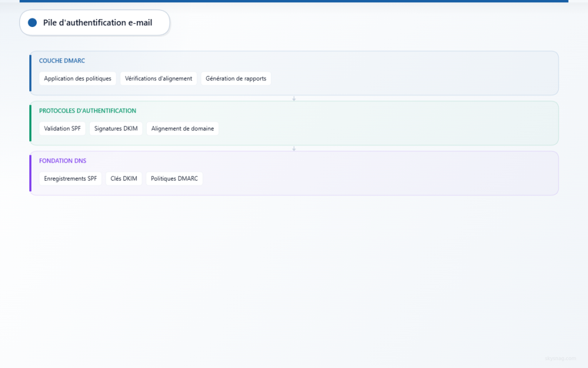Screen dimensions: 588x368
Task: Click the Signatures DKIM chip
Action: [x=115, y=128]
